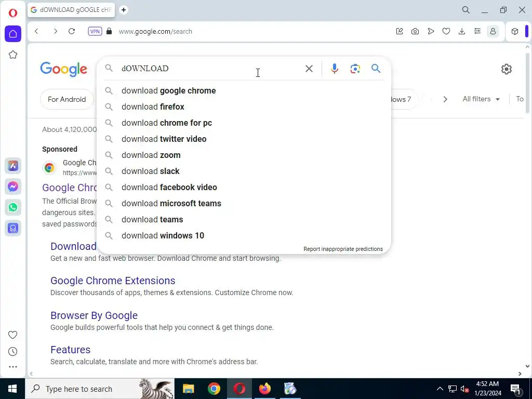Open the notification center icon
Screen dimensions: 532x399
[515, 389]
